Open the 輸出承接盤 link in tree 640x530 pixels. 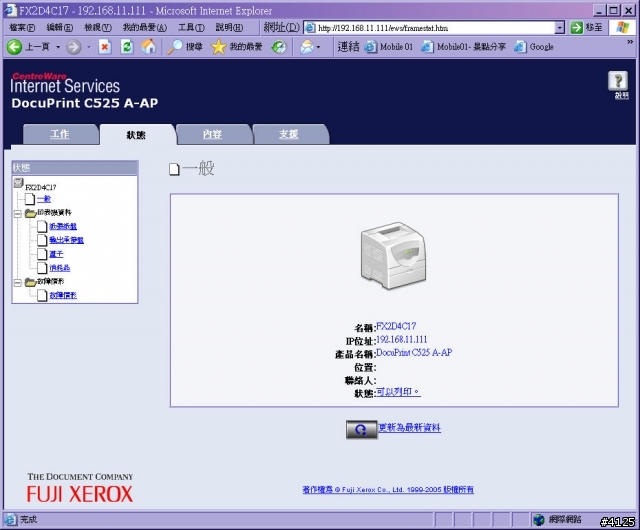pos(67,240)
